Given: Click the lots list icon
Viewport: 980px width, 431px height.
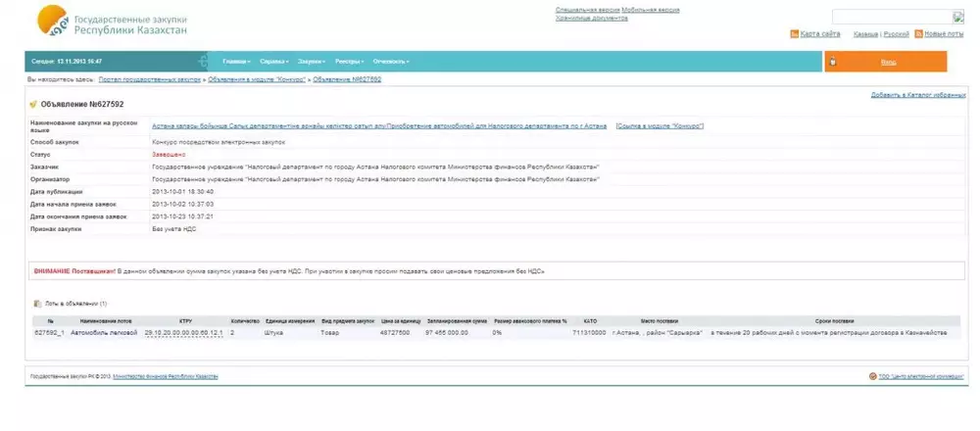Looking at the screenshot, I should (x=37, y=304).
